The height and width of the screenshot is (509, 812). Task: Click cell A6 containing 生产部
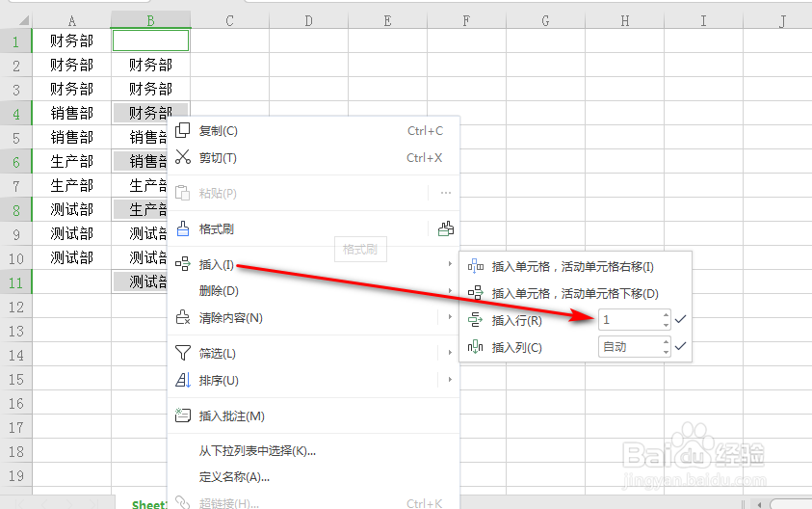point(71,161)
